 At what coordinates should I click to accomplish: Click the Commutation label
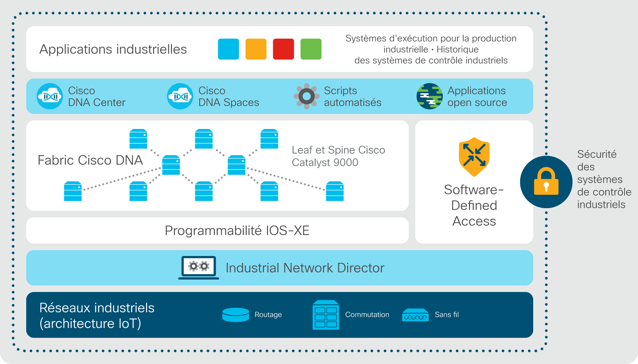367,315
